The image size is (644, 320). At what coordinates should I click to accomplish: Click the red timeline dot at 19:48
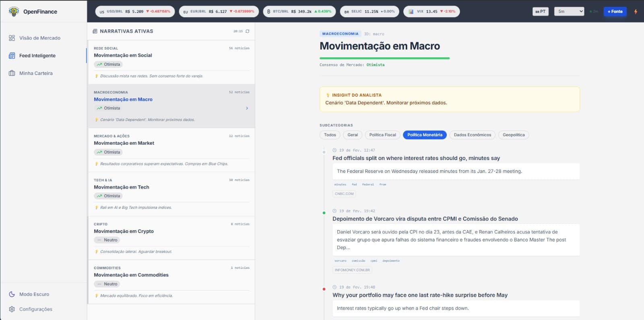324,289
